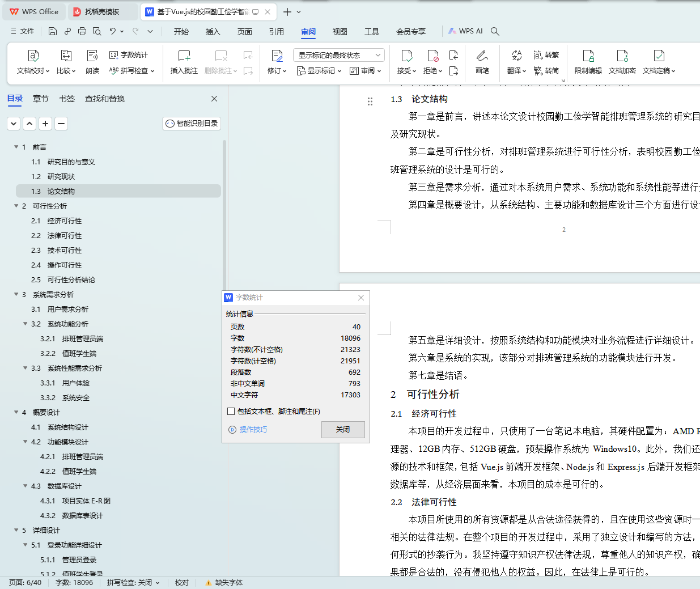Click the undo arrow icon
The width and height of the screenshot is (700, 589).
tap(113, 31)
